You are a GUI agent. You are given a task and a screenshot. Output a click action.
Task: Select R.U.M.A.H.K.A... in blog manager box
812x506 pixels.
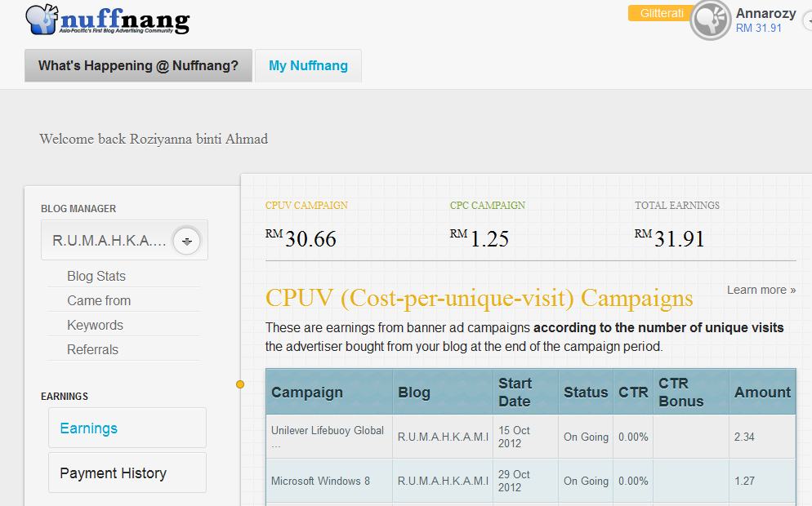124,240
